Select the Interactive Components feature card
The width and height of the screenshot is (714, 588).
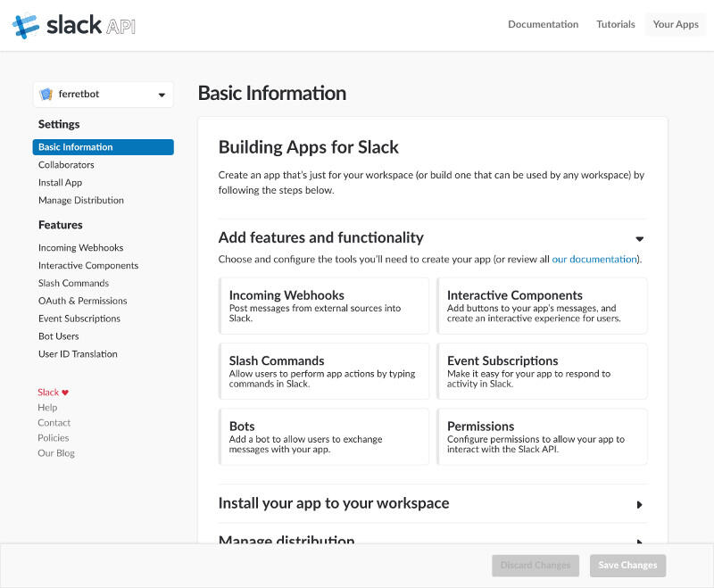tap(542, 305)
